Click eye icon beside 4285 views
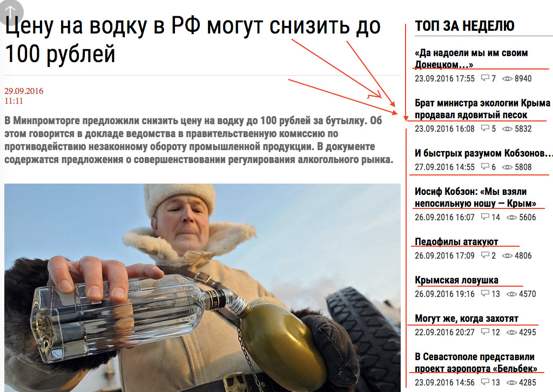Viewport: 553px width, 392px height. [x=511, y=382]
